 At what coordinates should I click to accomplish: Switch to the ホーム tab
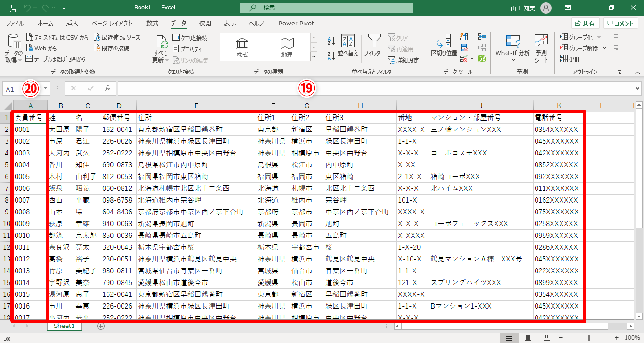coord(45,23)
